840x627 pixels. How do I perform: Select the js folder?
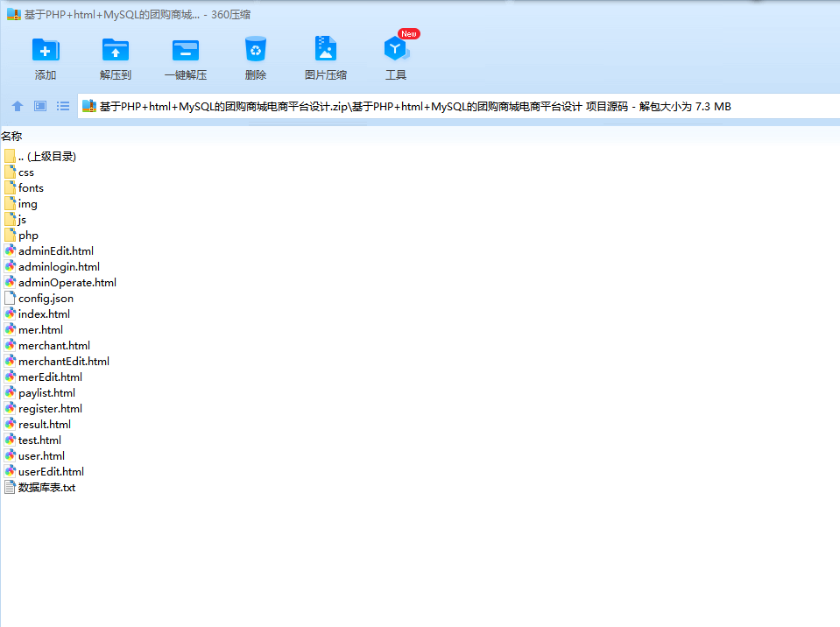point(16,220)
